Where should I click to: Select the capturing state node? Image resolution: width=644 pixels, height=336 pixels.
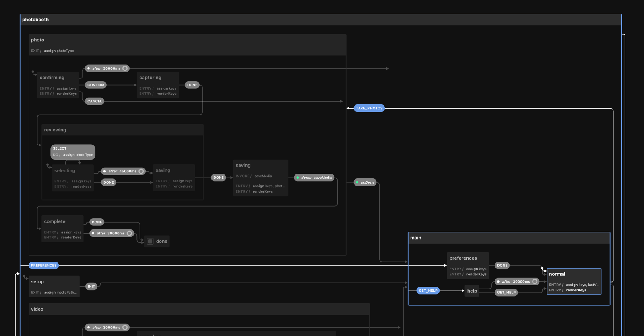(x=158, y=85)
